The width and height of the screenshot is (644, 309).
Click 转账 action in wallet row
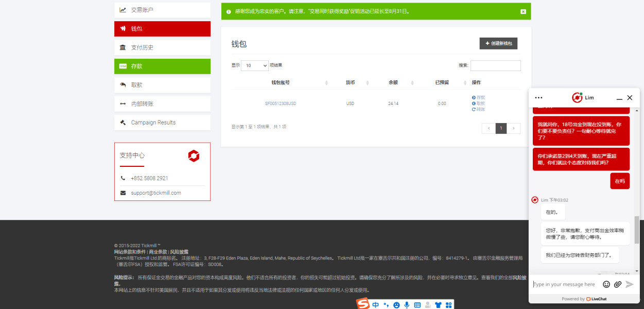click(478, 109)
